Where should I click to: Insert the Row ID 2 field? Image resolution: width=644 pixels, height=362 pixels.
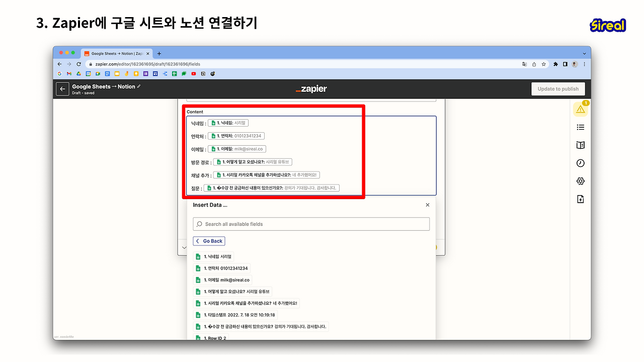coord(211,338)
